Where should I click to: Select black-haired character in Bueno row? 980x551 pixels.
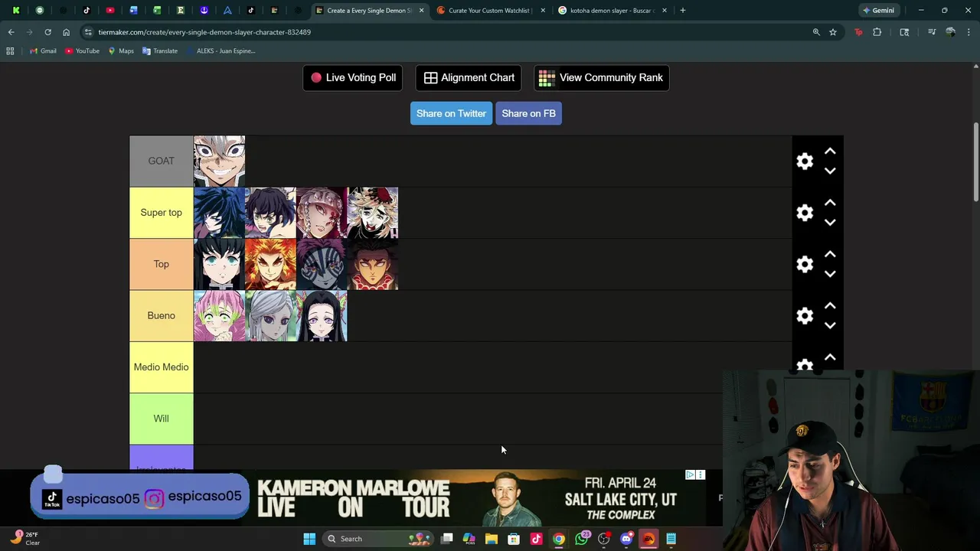coord(322,315)
